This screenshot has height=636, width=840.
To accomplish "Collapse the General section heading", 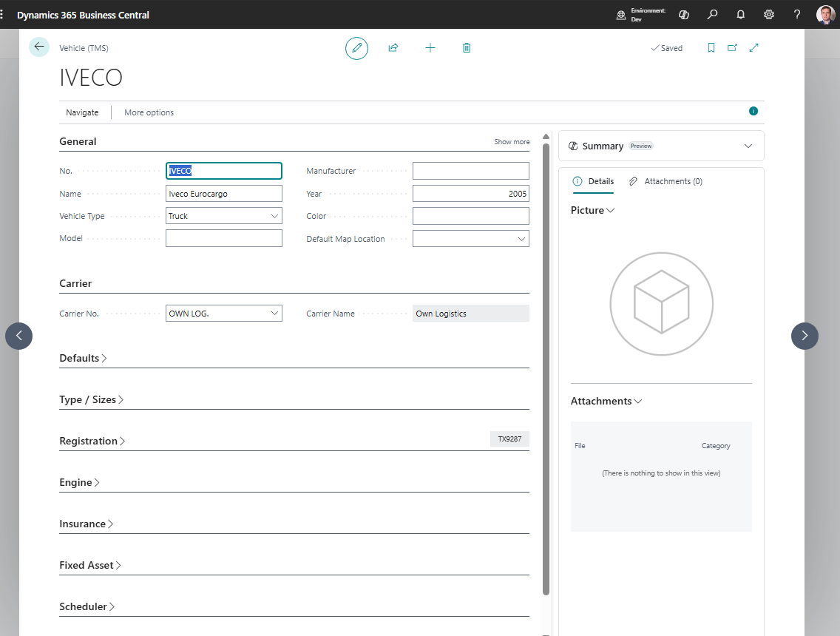I will point(78,141).
